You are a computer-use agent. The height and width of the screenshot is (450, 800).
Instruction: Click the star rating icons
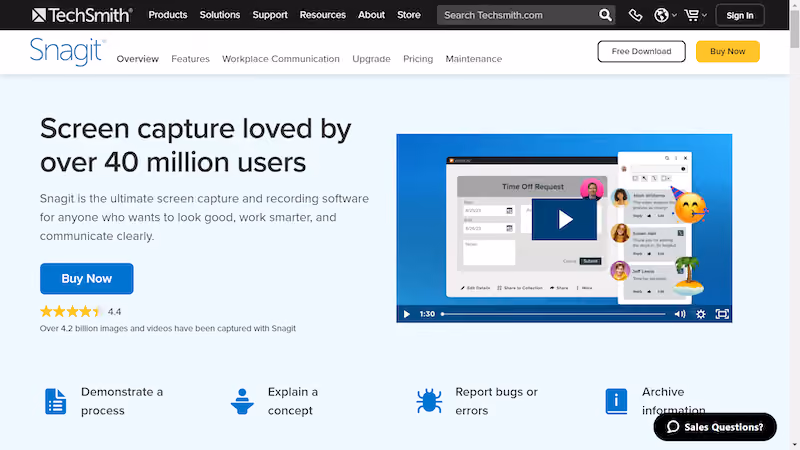71,311
